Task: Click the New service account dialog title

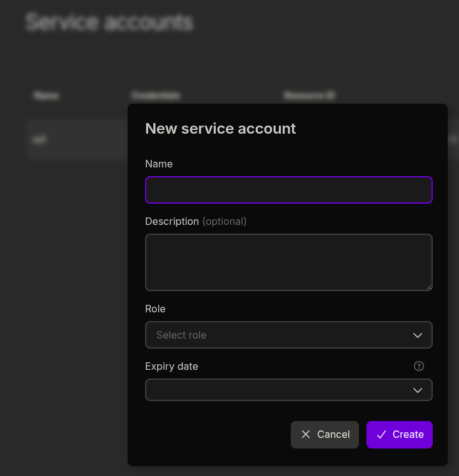Action: click(x=220, y=128)
